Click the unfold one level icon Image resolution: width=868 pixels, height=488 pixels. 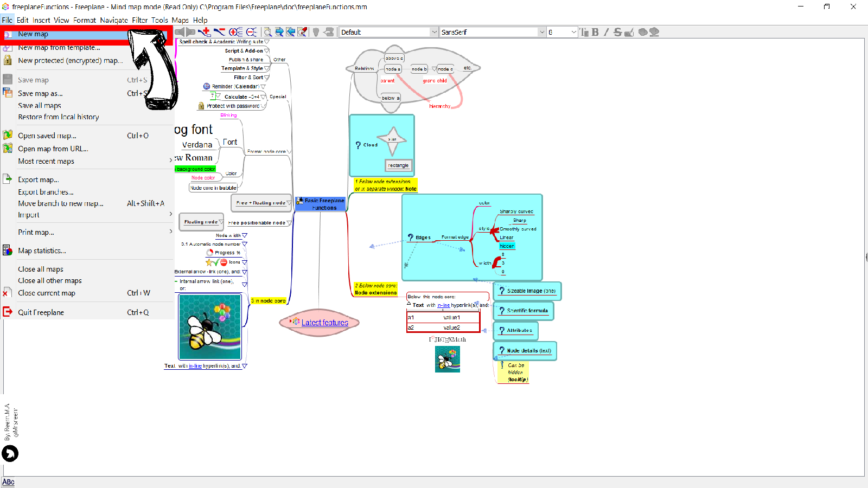pyautogui.click(x=236, y=32)
